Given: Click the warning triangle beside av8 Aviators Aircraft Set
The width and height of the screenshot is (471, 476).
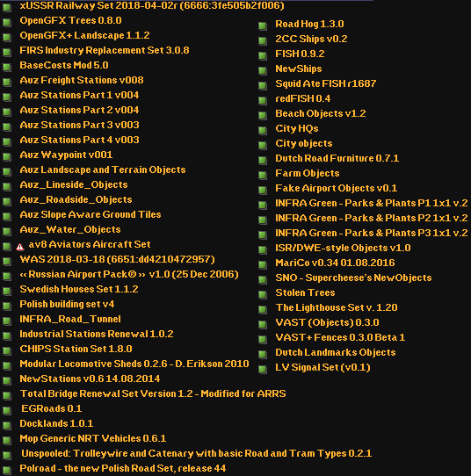Looking at the screenshot, I should click(20, 247).
